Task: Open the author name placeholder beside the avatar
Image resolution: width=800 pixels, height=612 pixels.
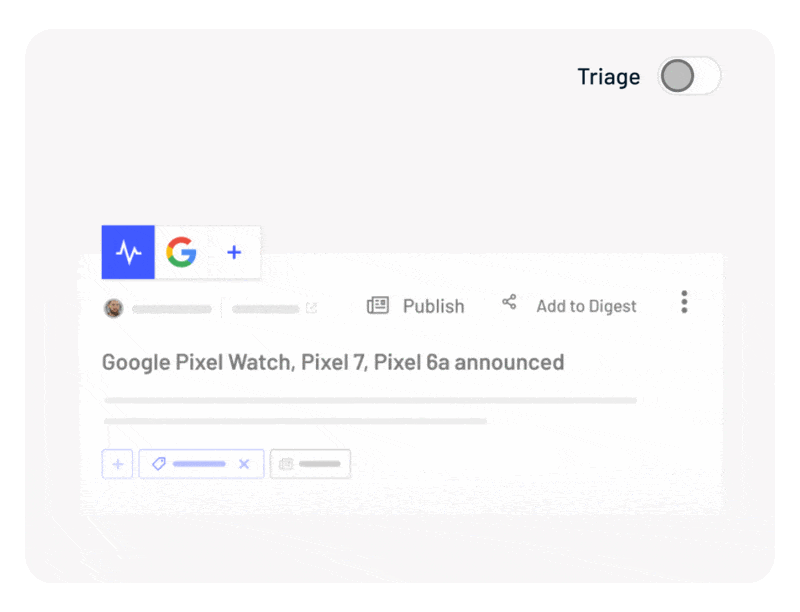Action: pos(171,309)
